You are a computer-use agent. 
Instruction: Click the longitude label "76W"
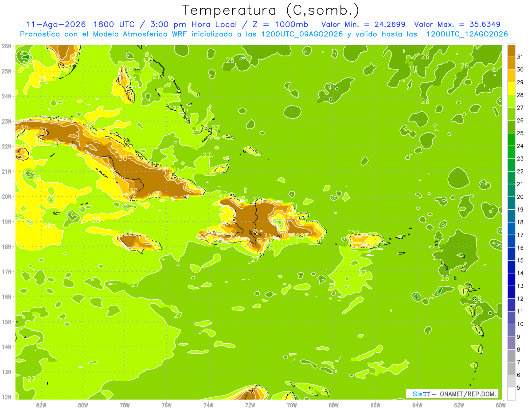(166, 405)
